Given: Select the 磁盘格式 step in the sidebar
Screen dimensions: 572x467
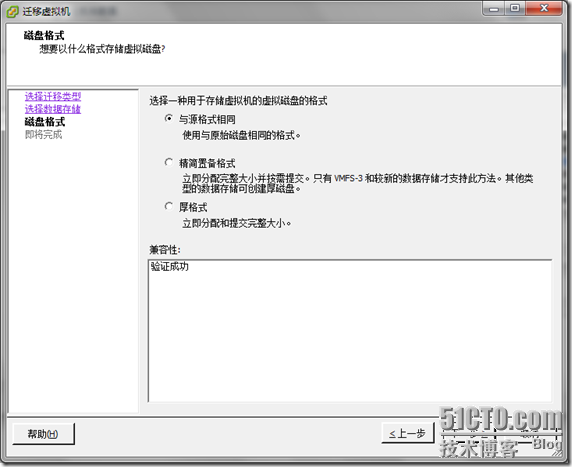Looking at the screenshot, I should [x=45, y=122].
